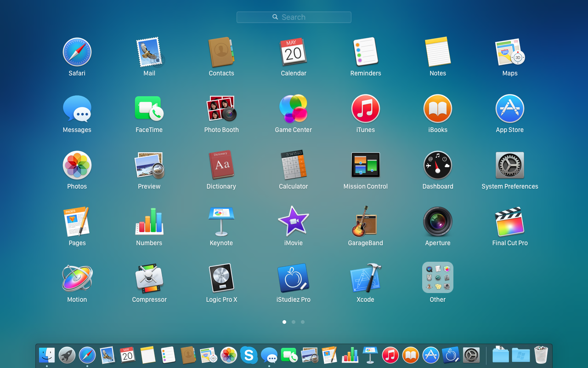The height and width of the screenshot is (368, 588).
Task: Launch Maps from the Launchpad grid
Action: point(510,52)
